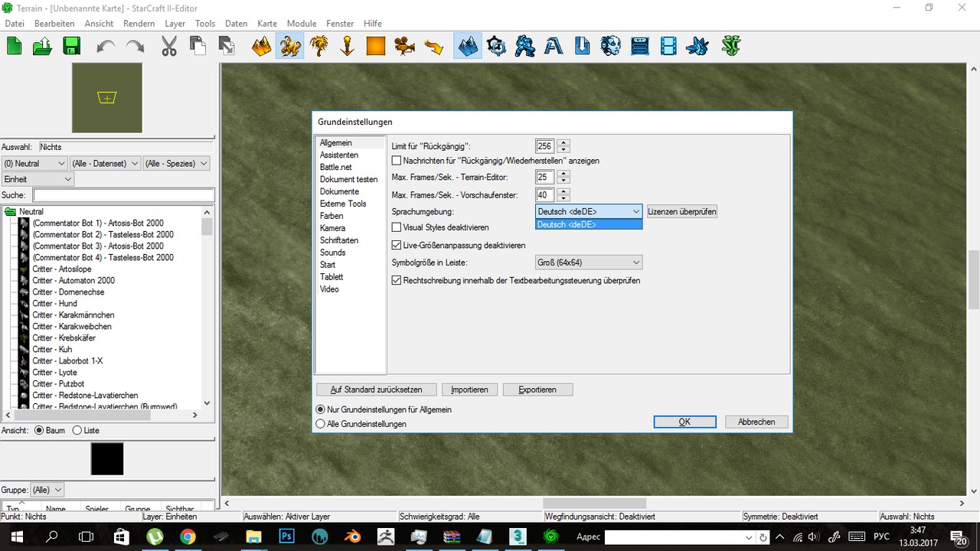The height and width of the screenshot is (551, 980).
Task: Open the Datei menu
Action: [15, 24]
